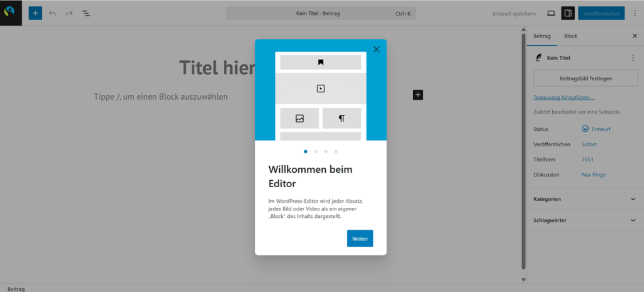Viewport: 644px width, 292px height.
Task: Select third page dot of welcome guide
Action: point(326,151)
